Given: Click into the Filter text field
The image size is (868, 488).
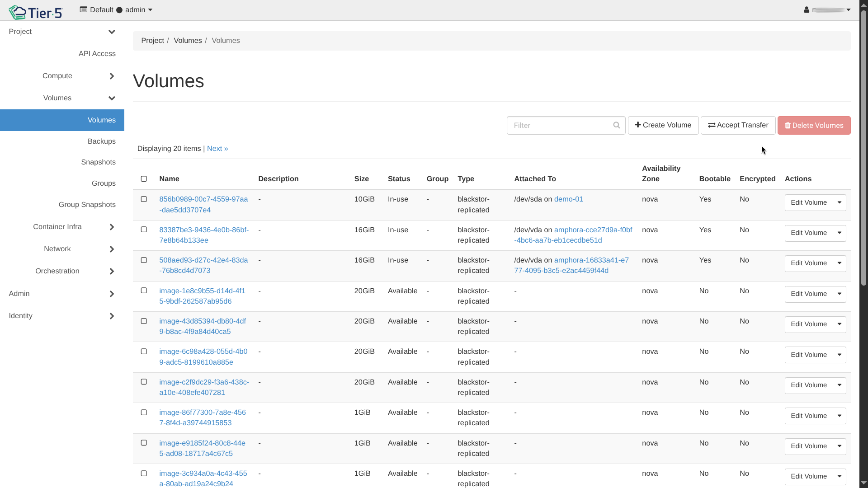Looking at the screenshot, I should [x=561, y=125].
